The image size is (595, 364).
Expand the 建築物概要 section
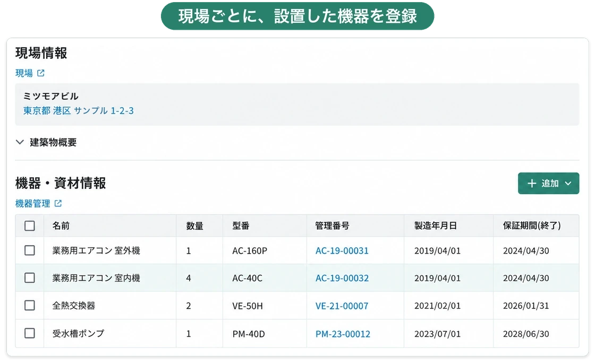20,142
